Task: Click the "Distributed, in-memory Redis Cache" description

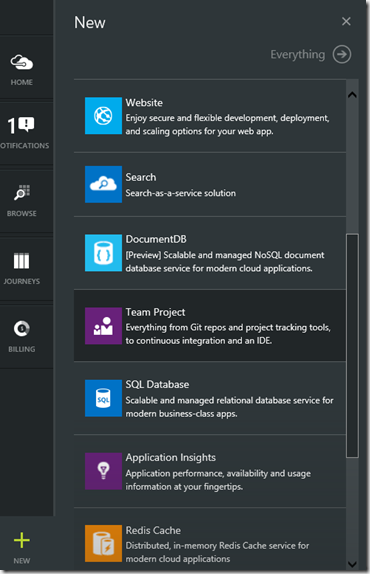Action: (x=217, y=552)
